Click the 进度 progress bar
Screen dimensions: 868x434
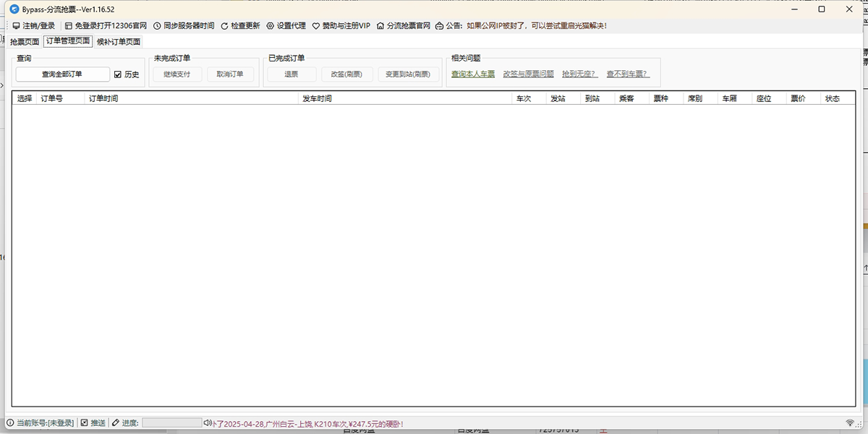(x=171, y=422)
